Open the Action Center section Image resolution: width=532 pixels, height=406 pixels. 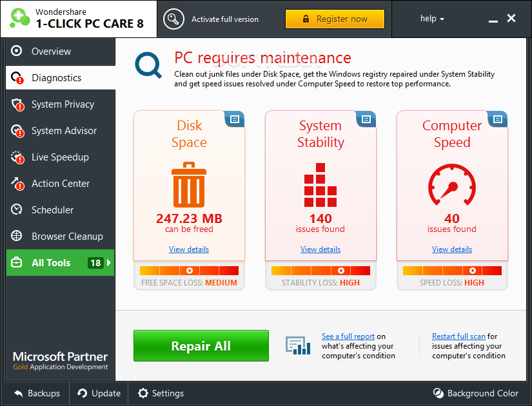click(61, 184)
